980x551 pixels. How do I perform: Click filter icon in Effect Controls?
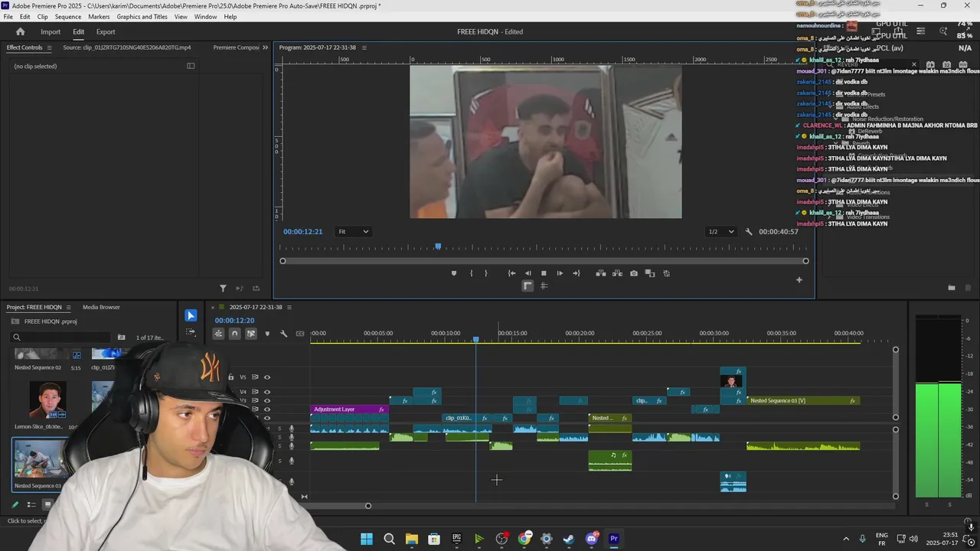[x=223, y=289]
